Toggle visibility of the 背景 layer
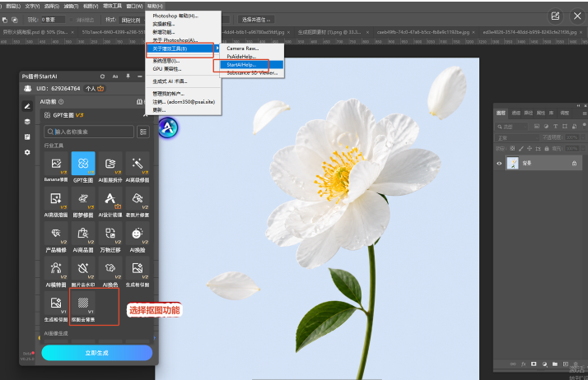588x380 pixels. click(499, 163)
